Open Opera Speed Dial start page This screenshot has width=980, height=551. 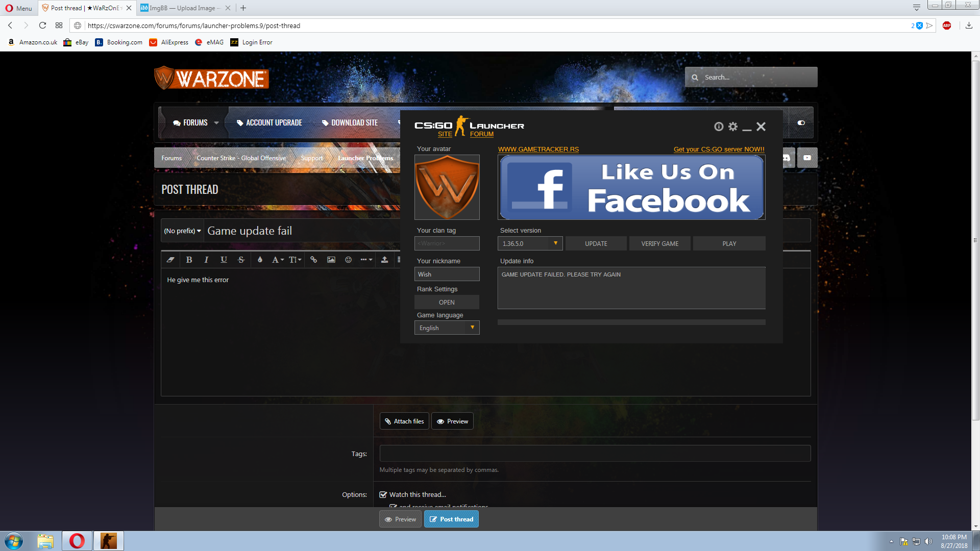click(x=59, y=26)
